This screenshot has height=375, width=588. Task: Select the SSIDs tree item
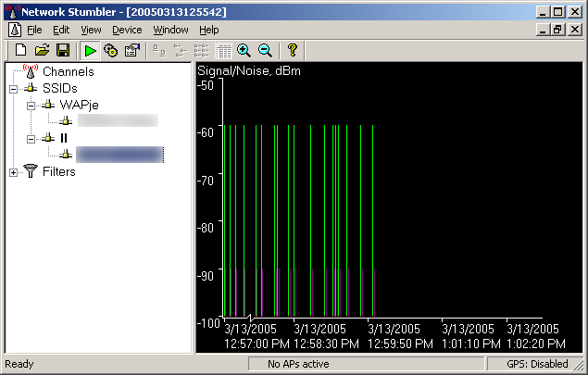click(x=60, y=88)
